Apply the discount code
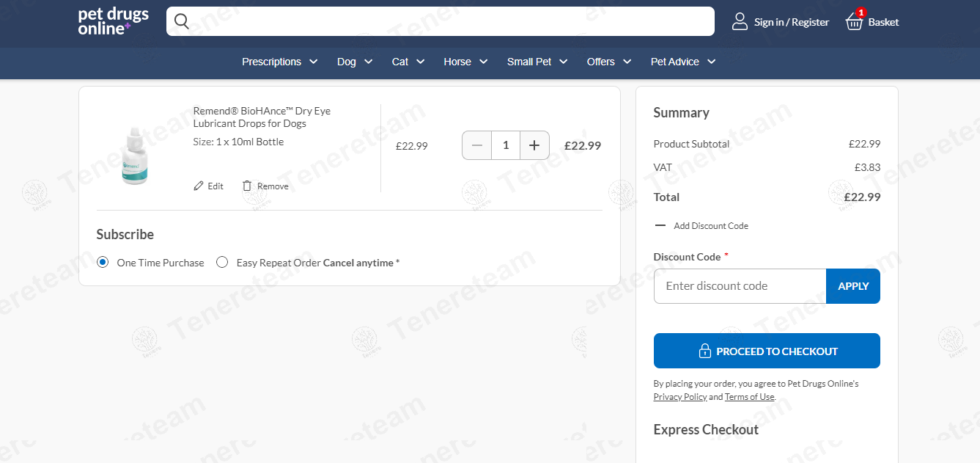This screenshot has height=463, width=980. coord(853,286)
